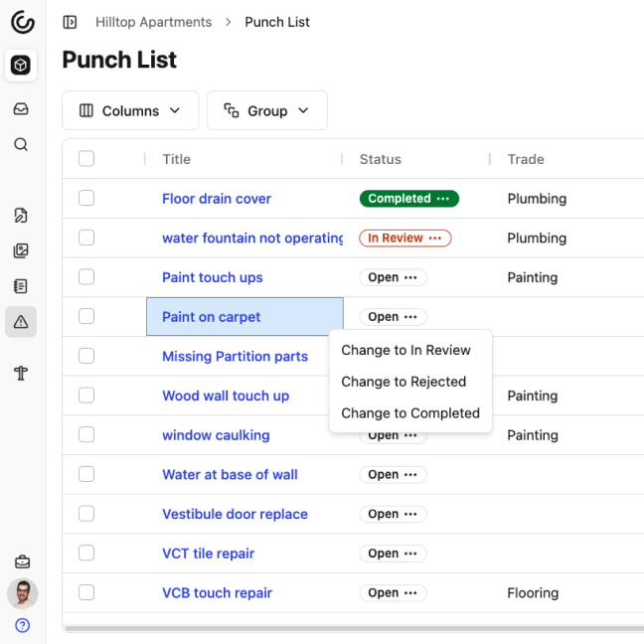Toggle the sidebar panel icon
Screen dimensions: 644x644
[70, 22]
